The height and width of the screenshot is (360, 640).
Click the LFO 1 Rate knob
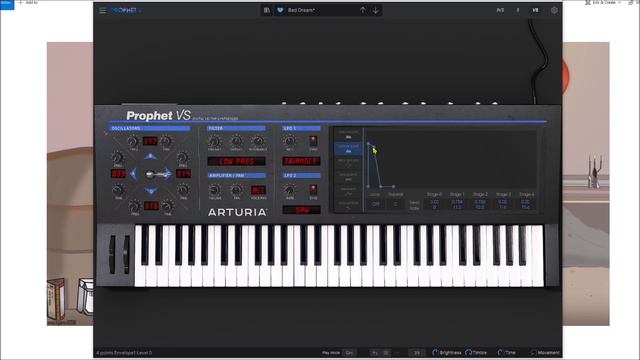(x=289, y=141)
